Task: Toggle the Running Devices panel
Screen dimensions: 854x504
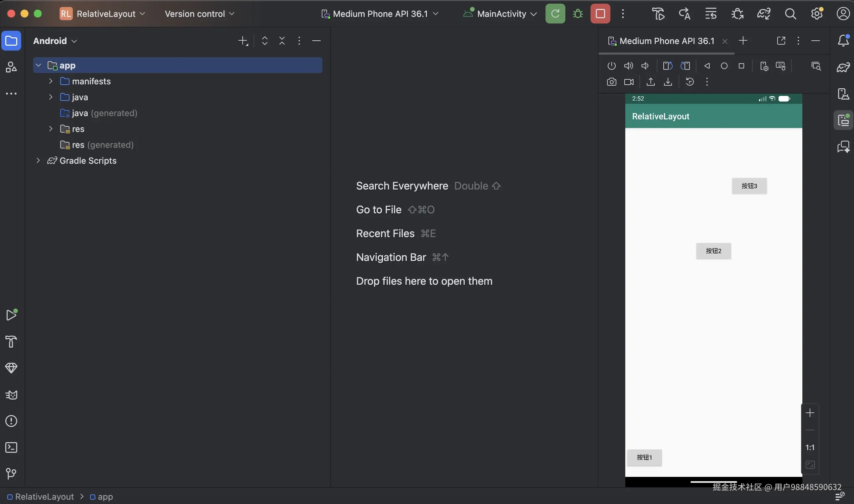Action: pos(843,120)
